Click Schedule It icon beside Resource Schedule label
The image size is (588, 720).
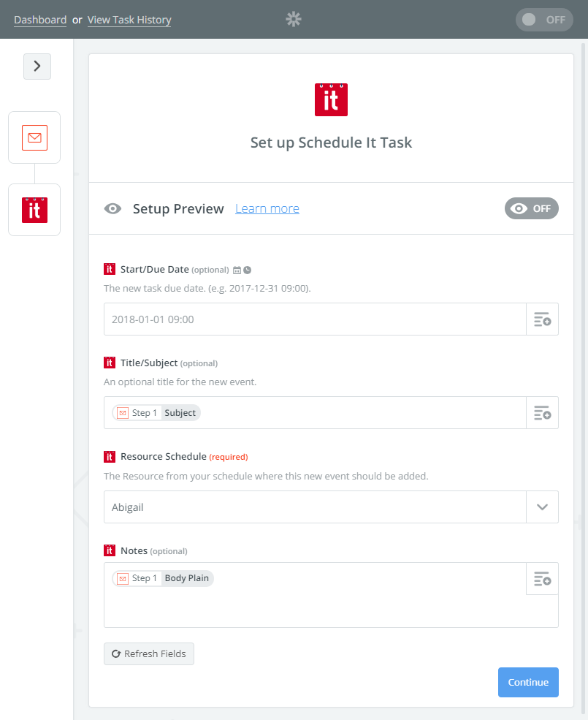(x=110, y=456)
